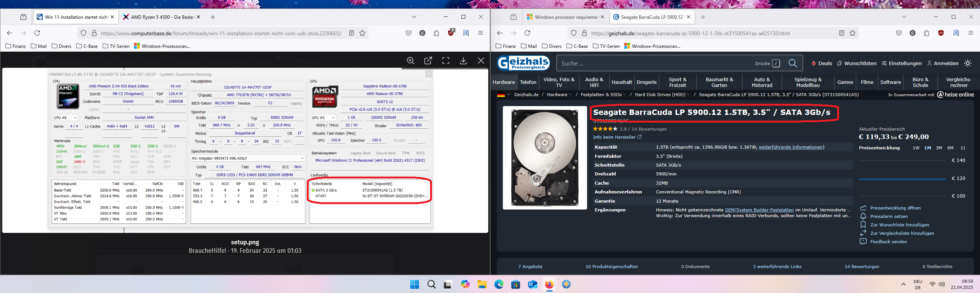Open reader view in left browser
Image resolution: width=980 pixels, height=293 pixels.
click(x=352, y=33)
